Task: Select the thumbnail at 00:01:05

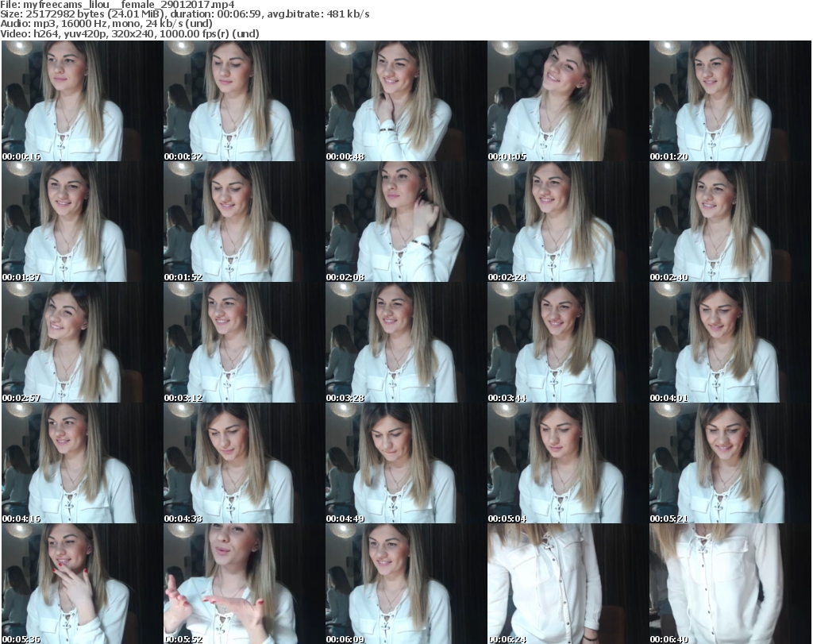Action: 568,101
